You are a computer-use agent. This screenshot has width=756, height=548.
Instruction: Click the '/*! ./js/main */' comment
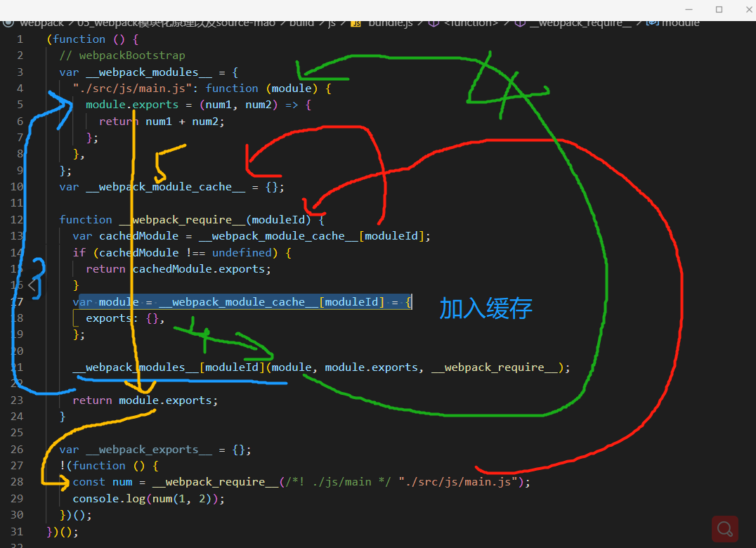coord(338,482)
